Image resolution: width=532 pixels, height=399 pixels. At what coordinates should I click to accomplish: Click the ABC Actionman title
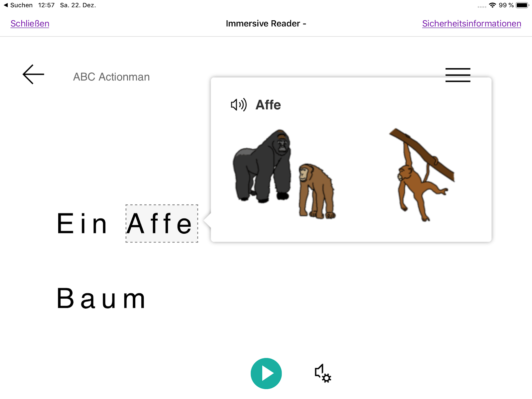pyautogui.click(x=111, y=77)
